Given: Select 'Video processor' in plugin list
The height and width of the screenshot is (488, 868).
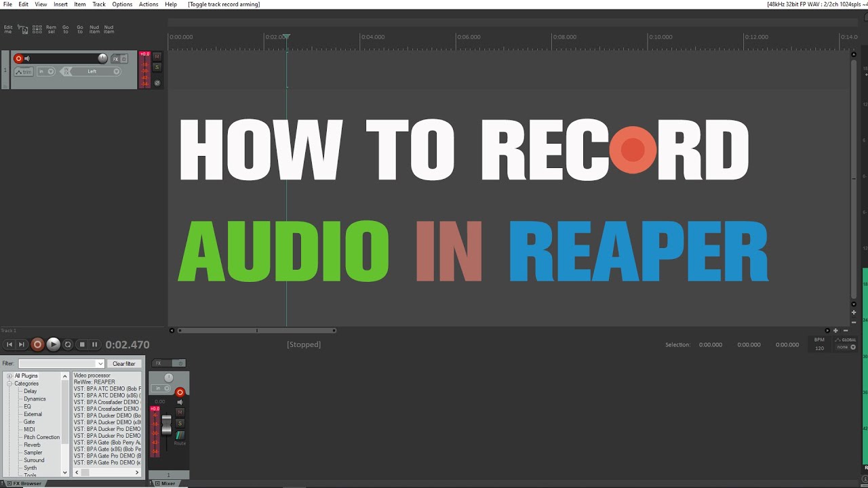Looking at the screenshot, I should (x=92, y=375).
